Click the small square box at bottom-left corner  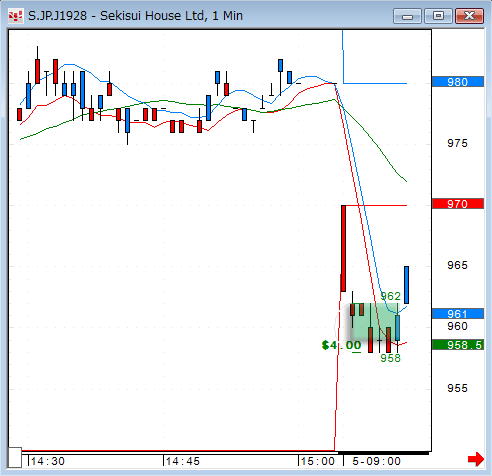click(x=15, y=458)
